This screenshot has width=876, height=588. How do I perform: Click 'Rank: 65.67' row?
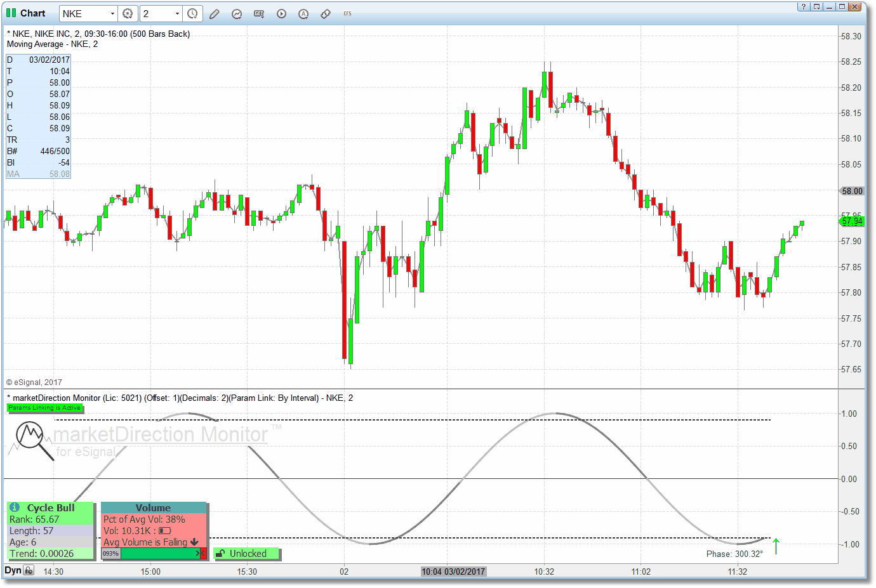tap(51, 519)
